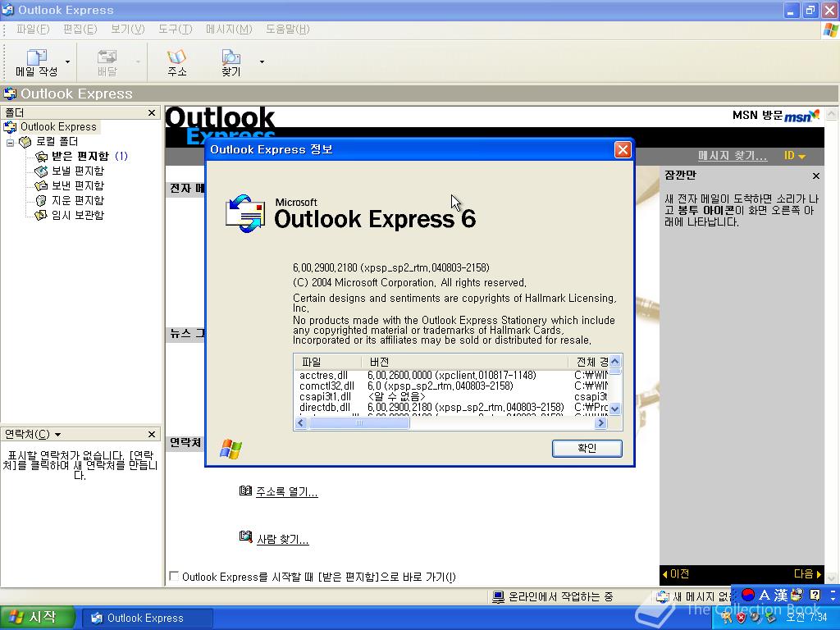Open the 편집(E) menu

tap(80, 29)
